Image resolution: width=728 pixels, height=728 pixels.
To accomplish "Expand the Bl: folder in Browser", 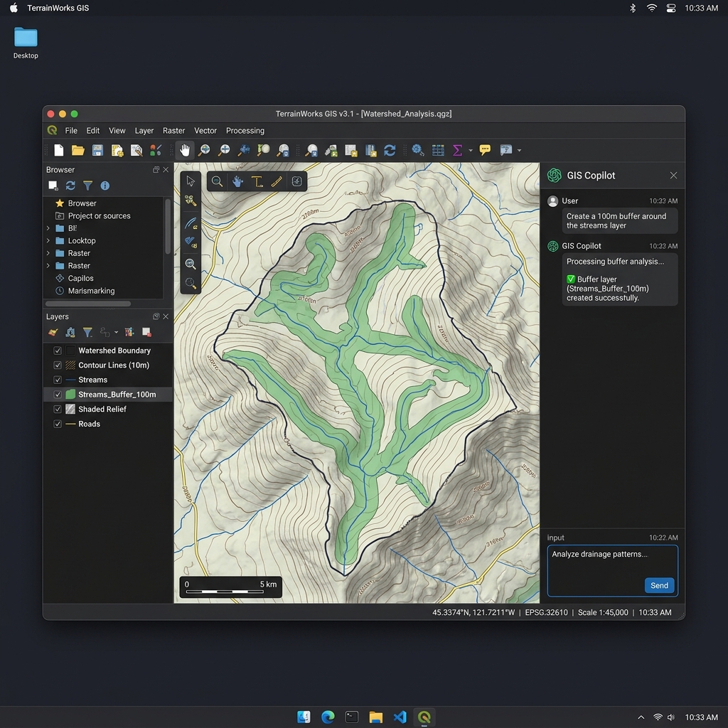I will click(48, 228).
